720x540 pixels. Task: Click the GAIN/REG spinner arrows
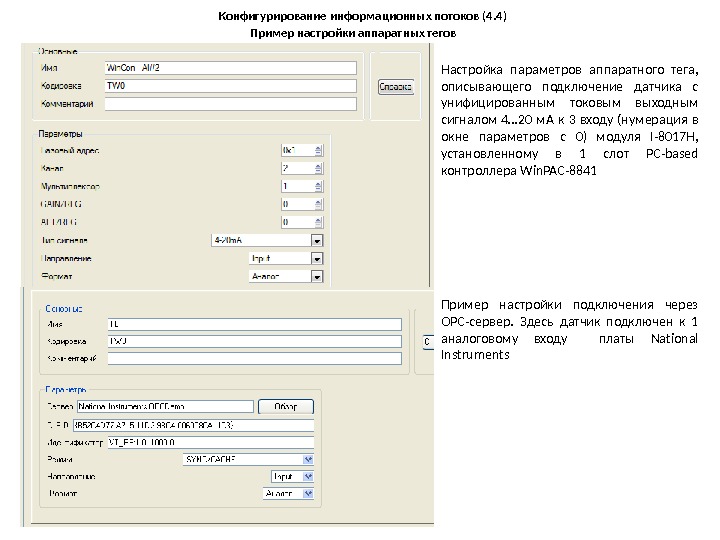click(x=319, y=204)
